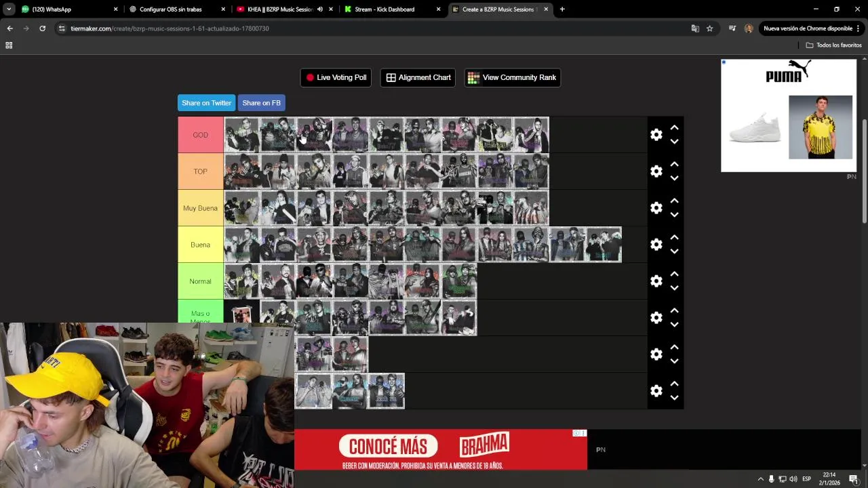This screenshot has width=868, height=488.
Task: Move Normal tier row down with arrow
Action: click(x=674, y=288)
